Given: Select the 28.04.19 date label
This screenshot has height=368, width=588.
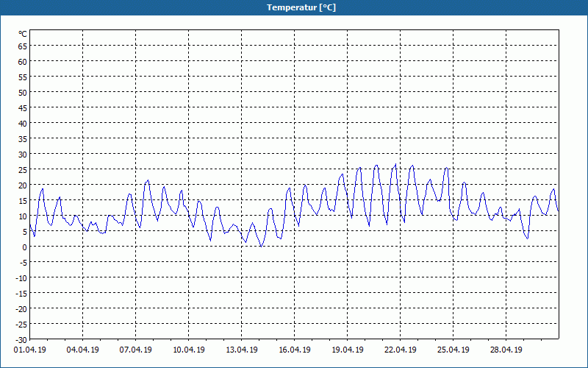Looking at the screenshot, I should click(x=506, y=350).
